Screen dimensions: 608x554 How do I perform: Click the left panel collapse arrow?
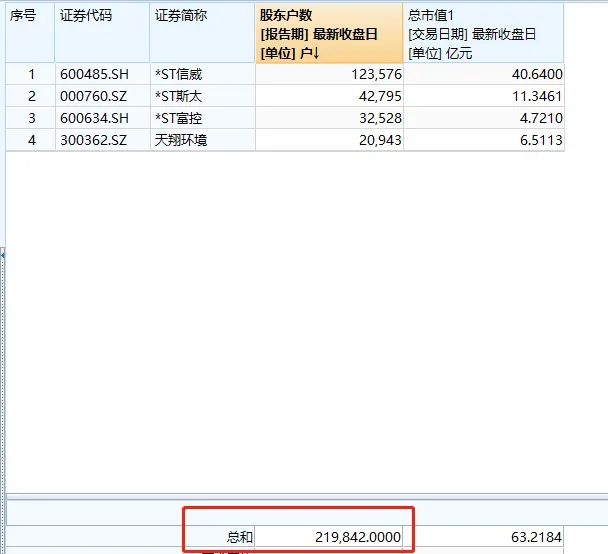click(3, 255)
